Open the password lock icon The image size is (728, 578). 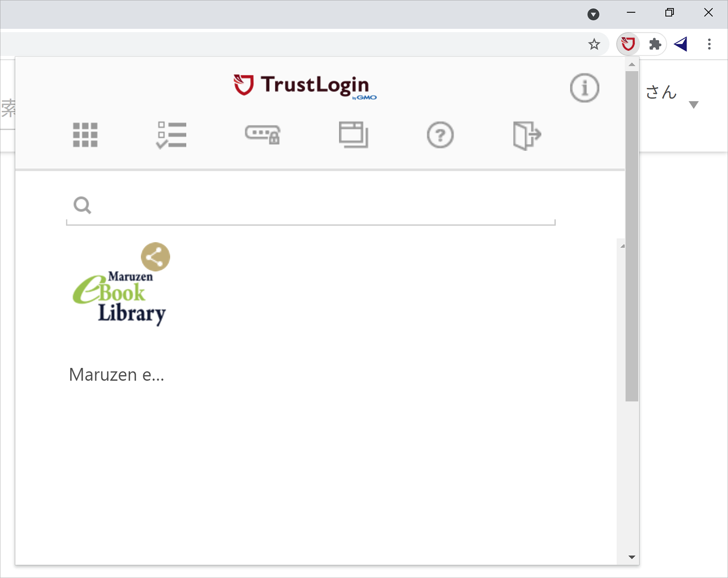pyautogui.click(x=263, y=135)
